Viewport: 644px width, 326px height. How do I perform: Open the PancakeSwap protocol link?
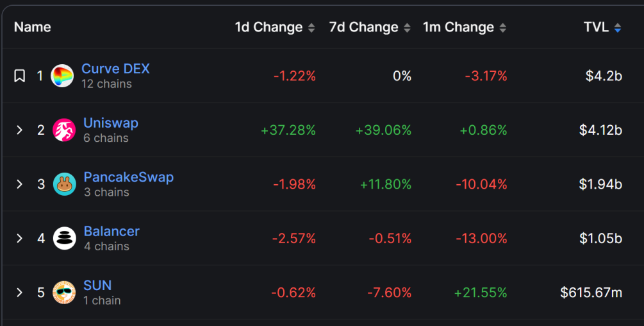tap(128, 177)
